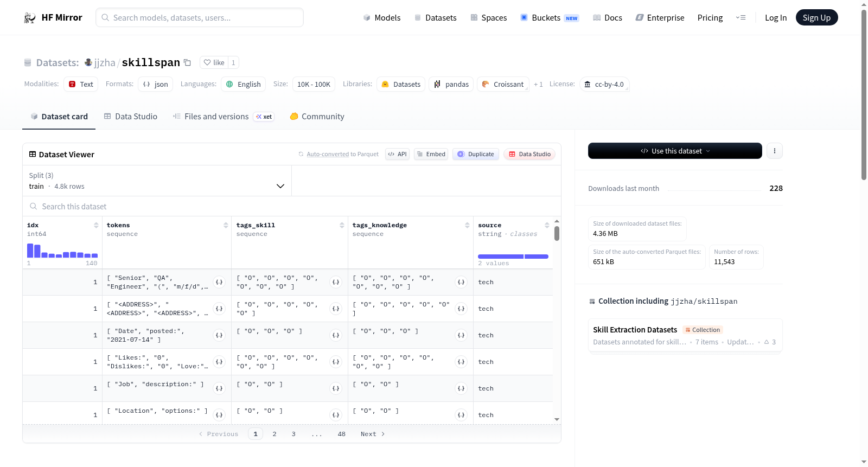Filter by size 10K - 100K tag

coord(314,84)
